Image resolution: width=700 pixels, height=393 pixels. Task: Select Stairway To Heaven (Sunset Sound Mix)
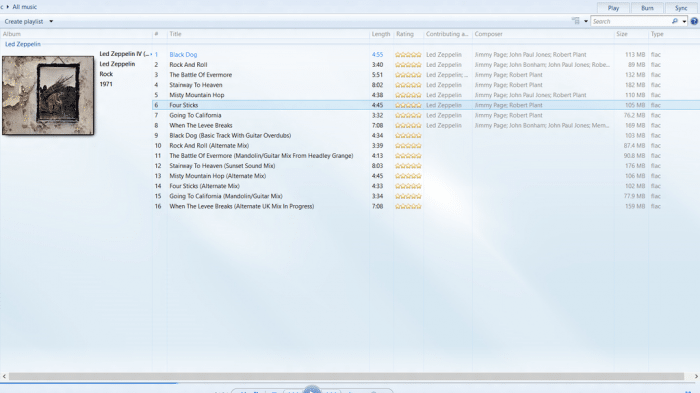(222, 166)
